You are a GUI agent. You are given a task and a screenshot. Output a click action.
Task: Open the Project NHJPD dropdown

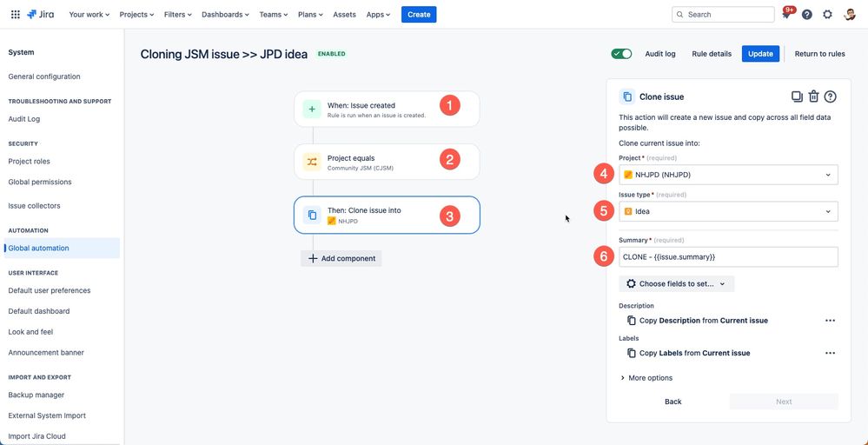click(x=728, y=175)
